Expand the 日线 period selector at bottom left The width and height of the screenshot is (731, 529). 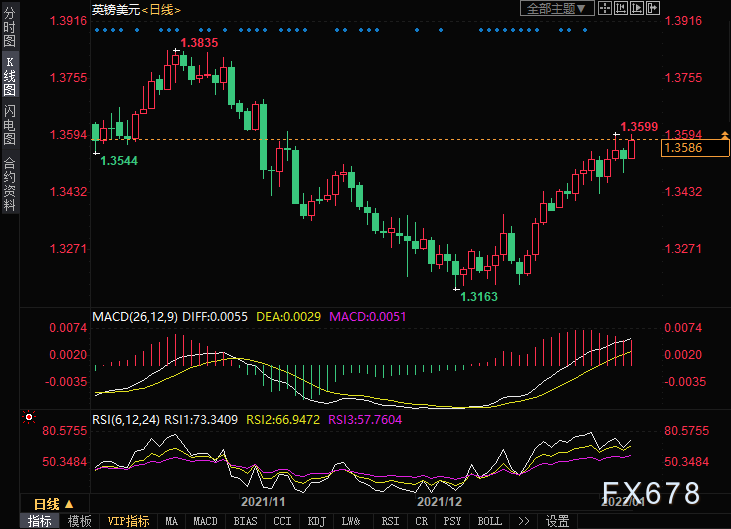[x=47, y=503]
